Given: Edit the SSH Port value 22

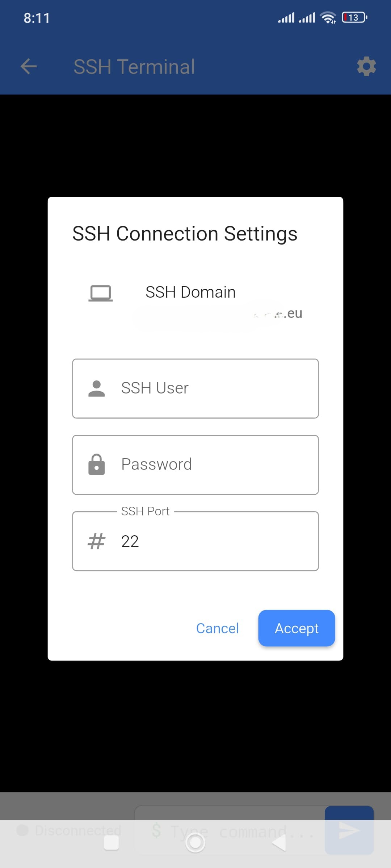Looking at the screenshot, I should (195, 541).
